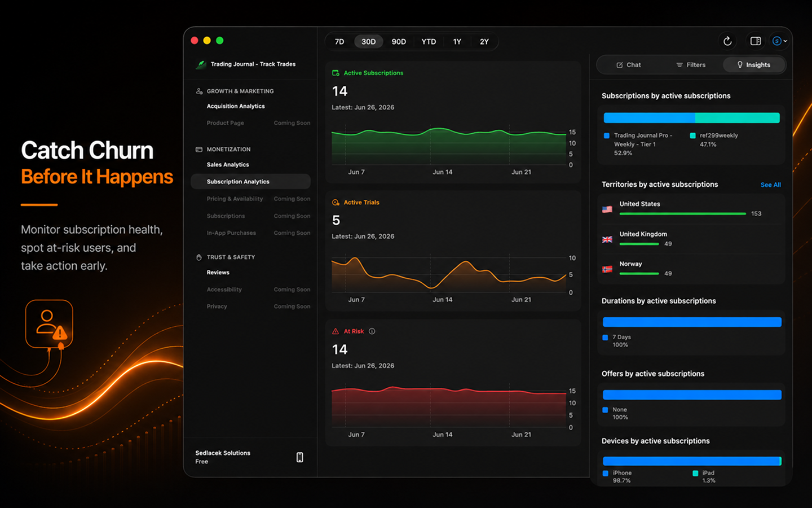Image resolution: width=812 pixels, height=508 pixels.
Task: Click the At Risk warning triangle icon
Action: click(x=336, y=331)
